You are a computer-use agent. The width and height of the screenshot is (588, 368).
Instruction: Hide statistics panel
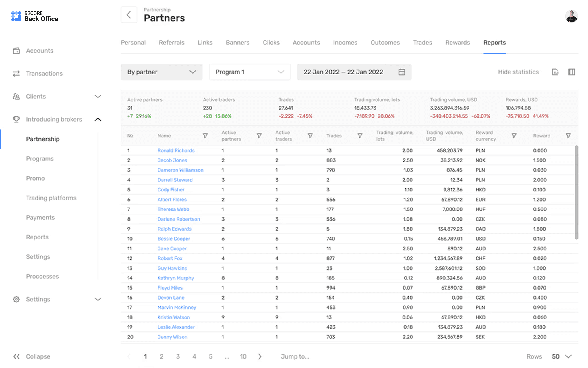pyautogui.click(x=518, y=72)
